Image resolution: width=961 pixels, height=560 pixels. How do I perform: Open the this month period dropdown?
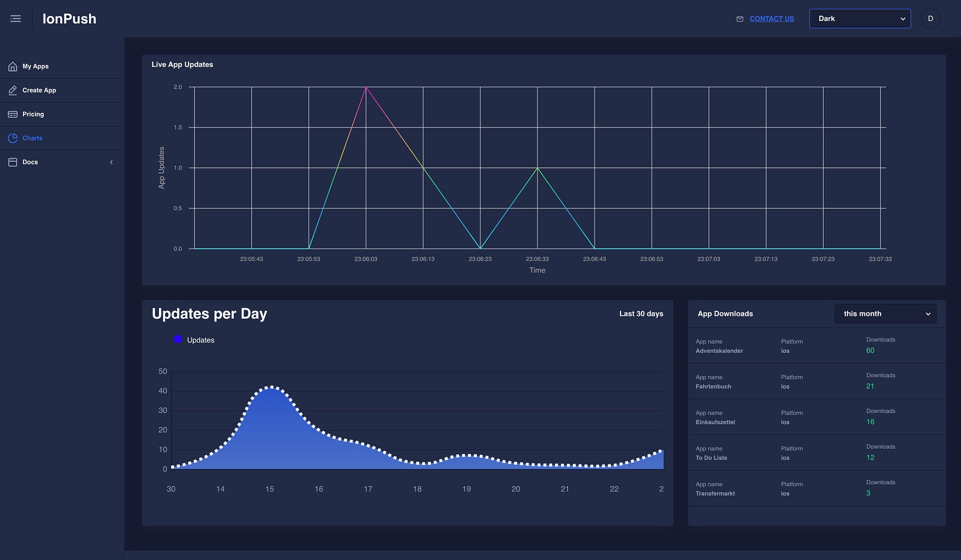coord(885,314)
